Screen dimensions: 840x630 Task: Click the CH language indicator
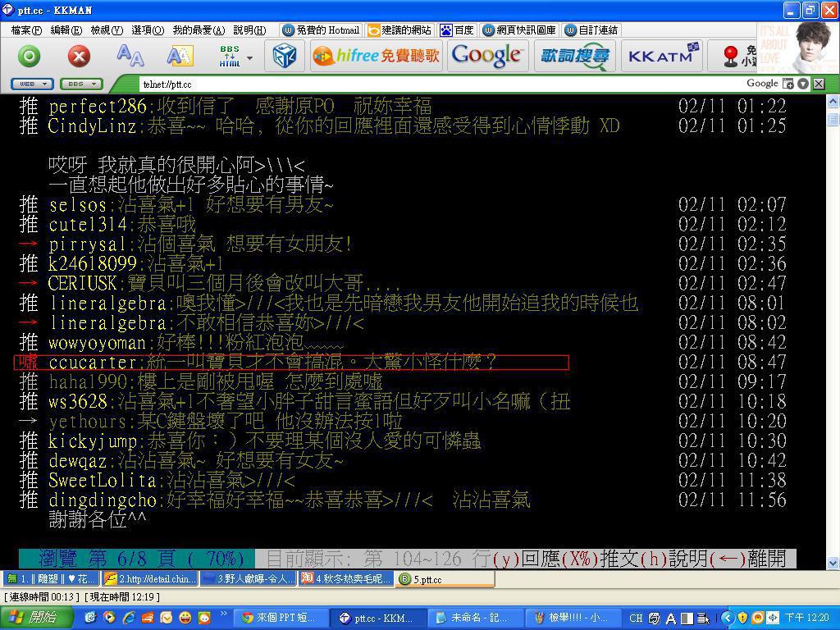[636, 618]
